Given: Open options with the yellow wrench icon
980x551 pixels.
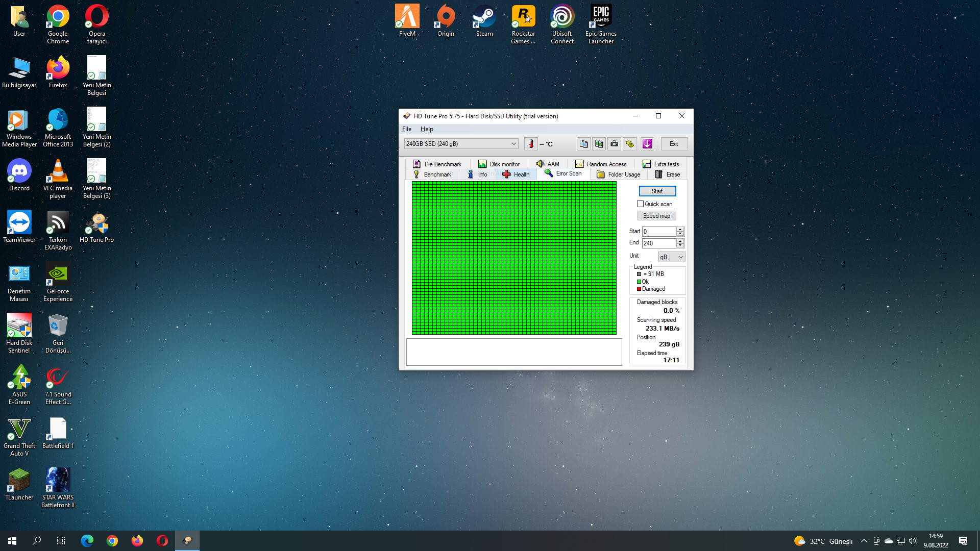Looking at the screenshot, I should [x=629, y=144].
